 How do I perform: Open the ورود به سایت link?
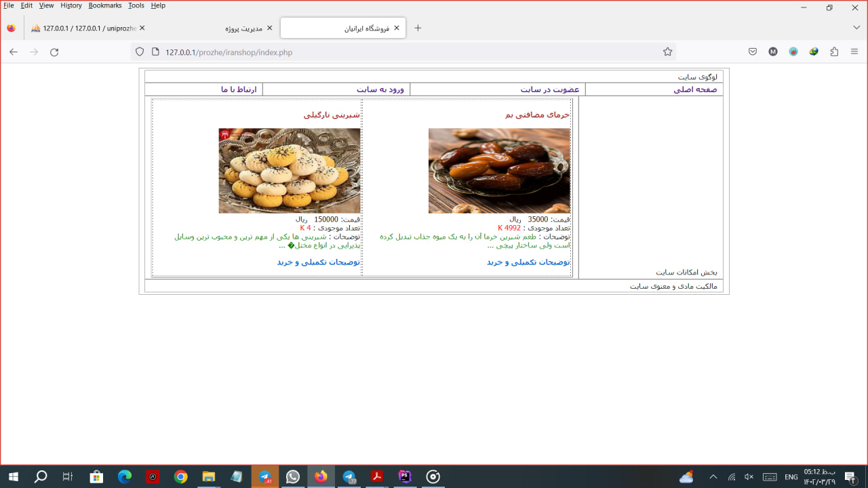380,89
